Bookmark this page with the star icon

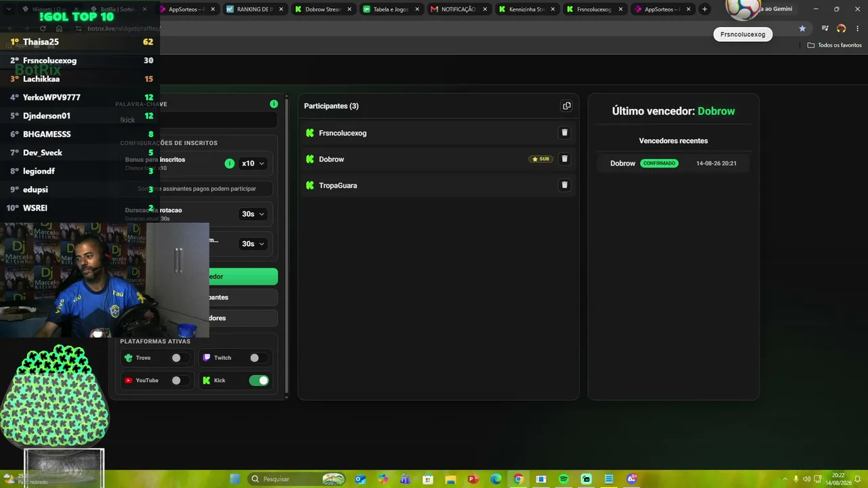coord(802,28)
